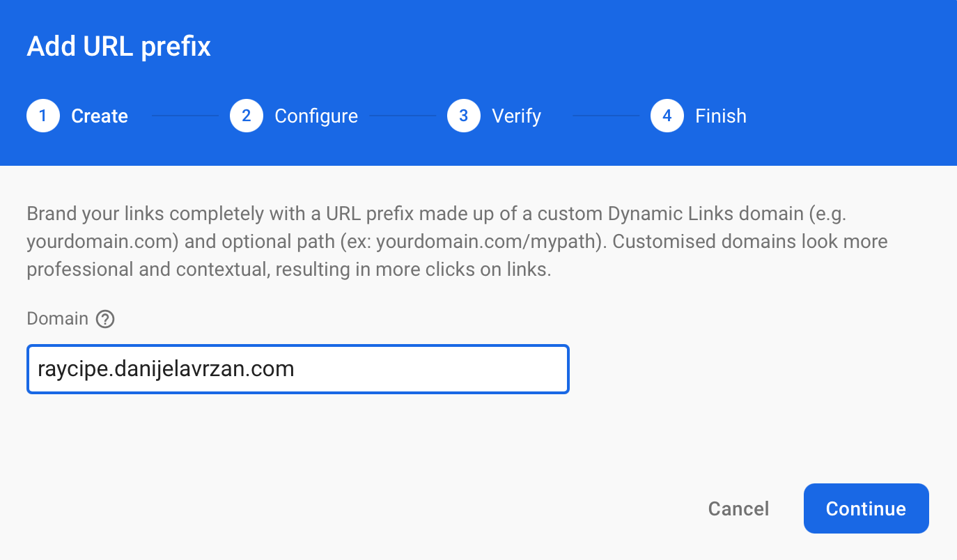Click the description paragraph about branding links
This screenshot has height=560, width=957.
point(457,241)
